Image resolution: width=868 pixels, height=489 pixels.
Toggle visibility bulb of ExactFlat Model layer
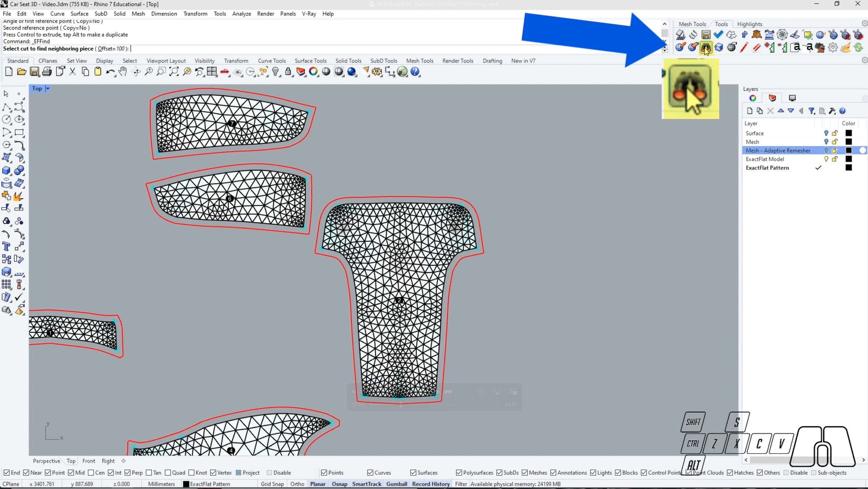click(826, 159)
